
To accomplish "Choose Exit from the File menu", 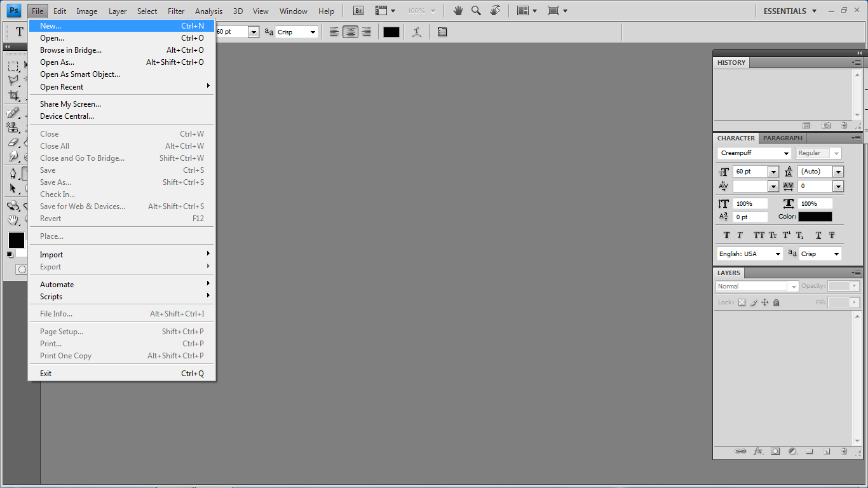I will pos(121,374).
